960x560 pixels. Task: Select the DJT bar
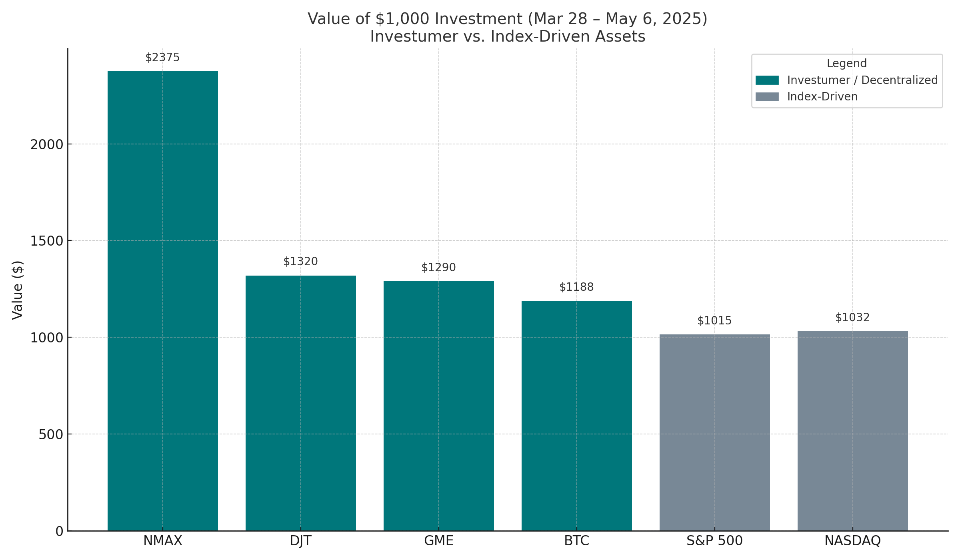pos(301,403)
